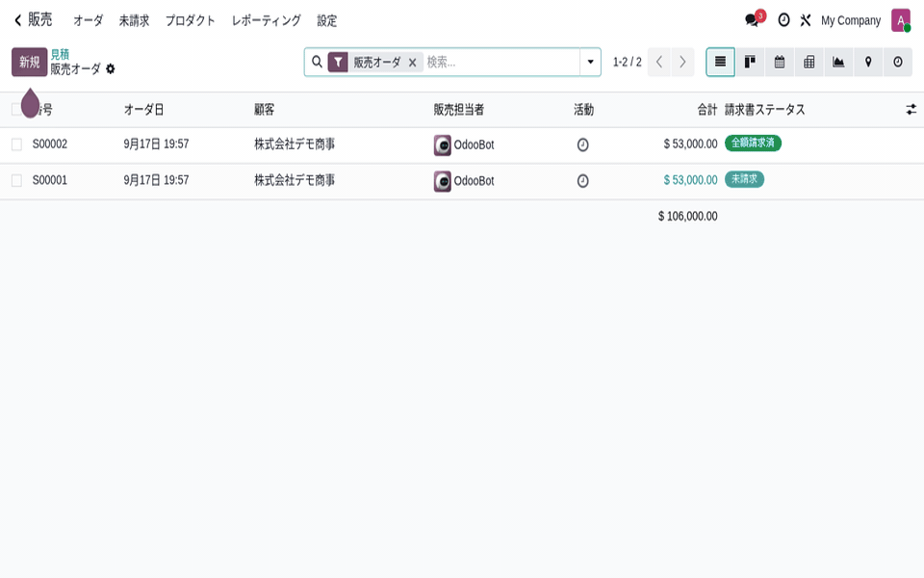Viewport: 924px width, 578px height.
Task: Remove the 販売オーダ filter tag
Action: (413, 63)
